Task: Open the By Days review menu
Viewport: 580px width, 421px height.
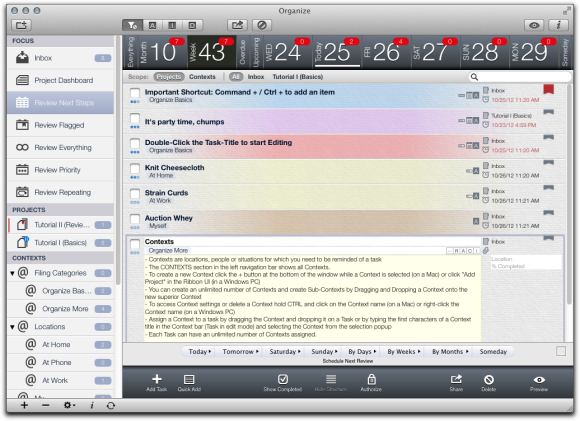Action: [x=362, y=351]
